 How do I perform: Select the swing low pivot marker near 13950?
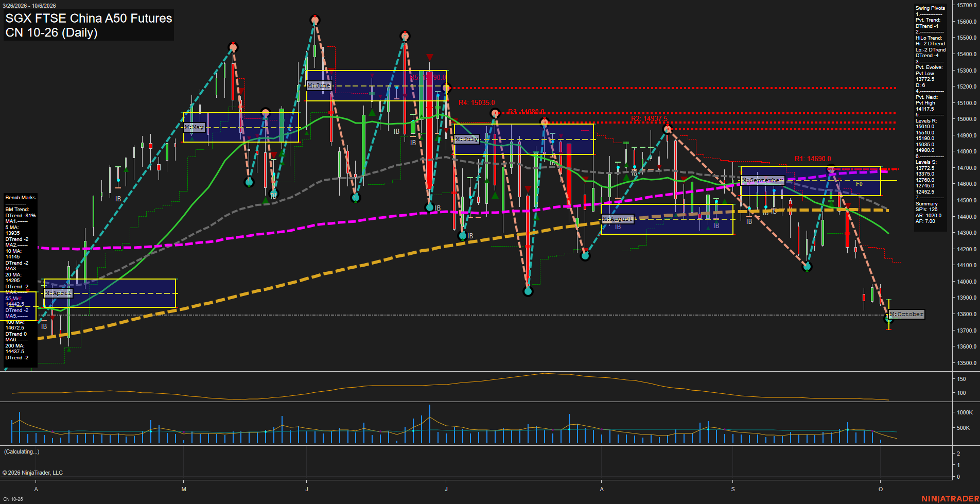528,291
